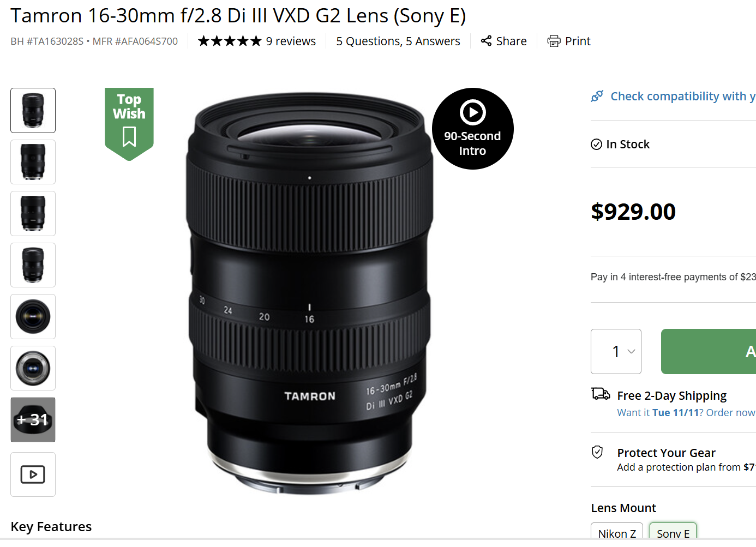Viewport: 756px width, 547px height.
Task: Click the green Add to Cart button
Action: pyautogui.click(x=709, y=351)
